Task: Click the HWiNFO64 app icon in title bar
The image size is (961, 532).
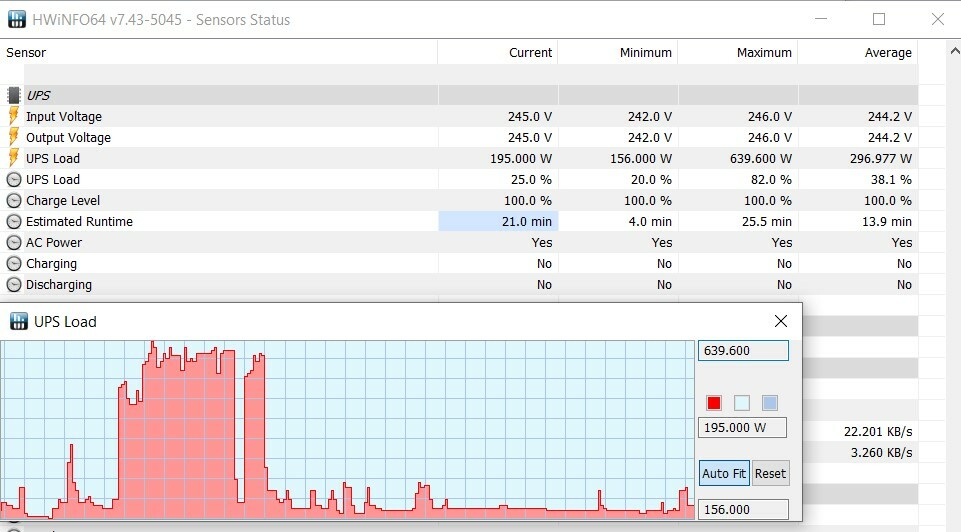Action: 17,19
